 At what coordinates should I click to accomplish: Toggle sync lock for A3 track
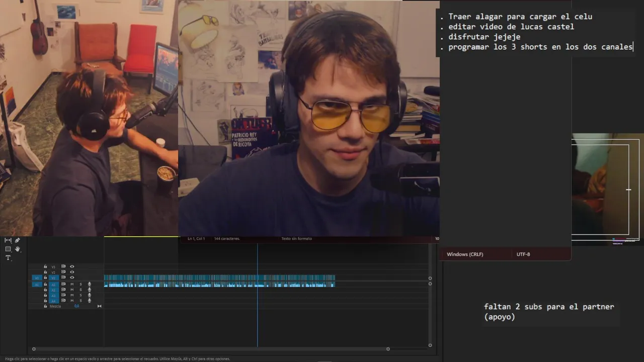click(63, 295)
